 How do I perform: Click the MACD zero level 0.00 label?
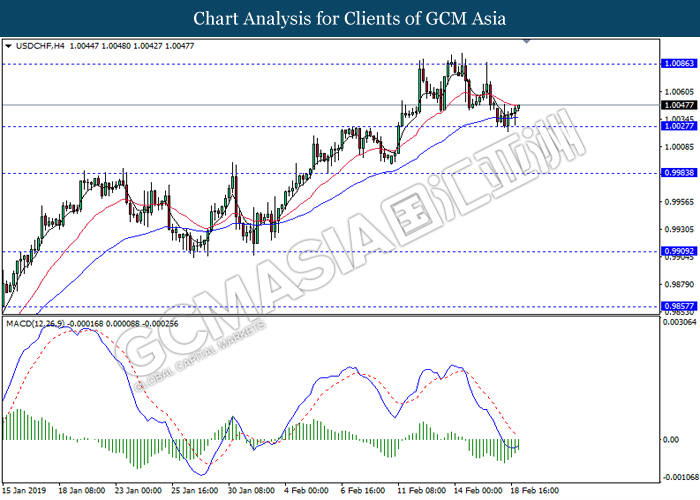[x=671, y=440]
